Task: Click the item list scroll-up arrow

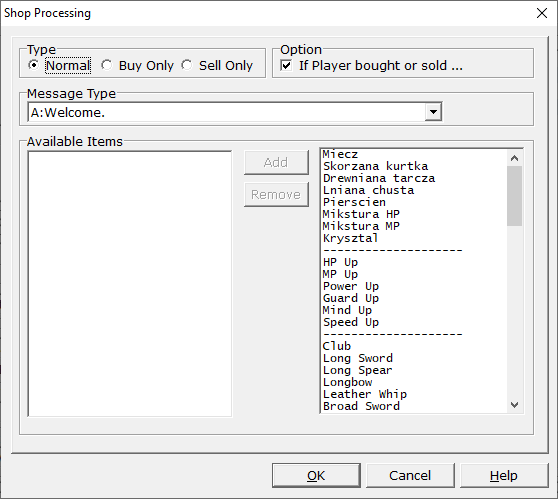Action: (x=514, y=158)
